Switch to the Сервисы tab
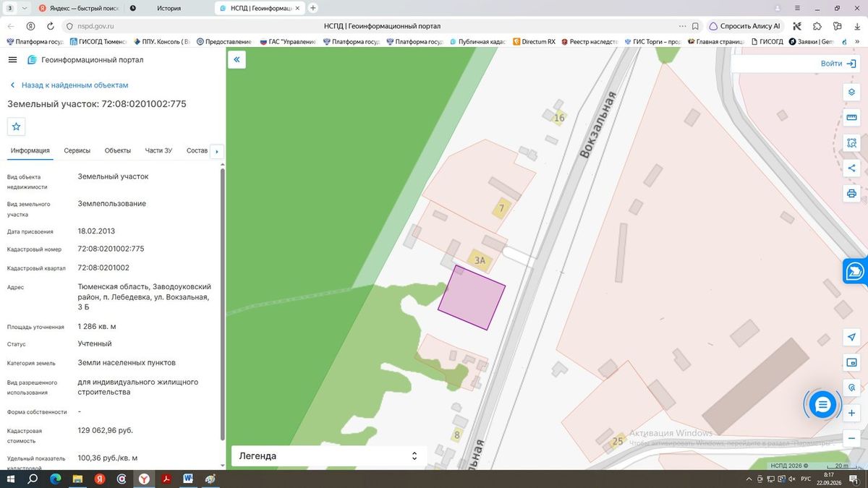Viewport: 868px width, 488px height. [77, 150]
